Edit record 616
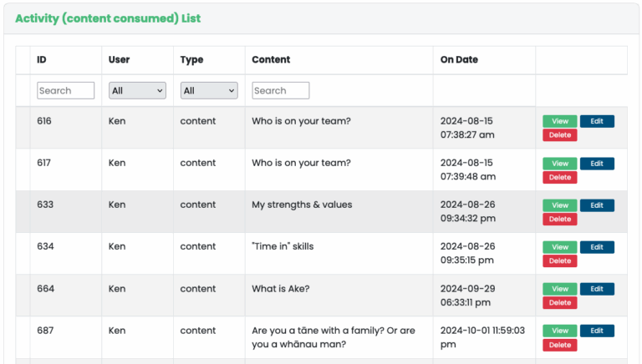Screen dimensions: 642x364 click(597, 121)
